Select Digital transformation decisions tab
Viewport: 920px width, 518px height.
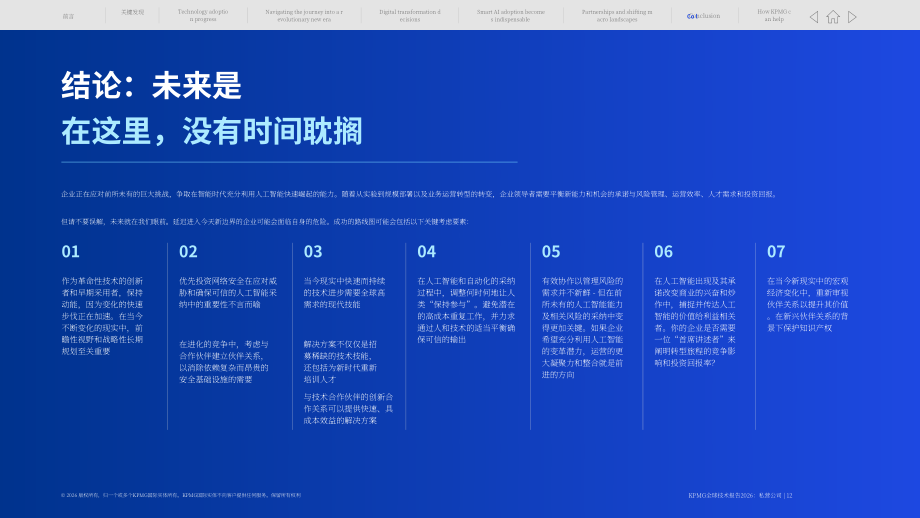click(410, 15)
